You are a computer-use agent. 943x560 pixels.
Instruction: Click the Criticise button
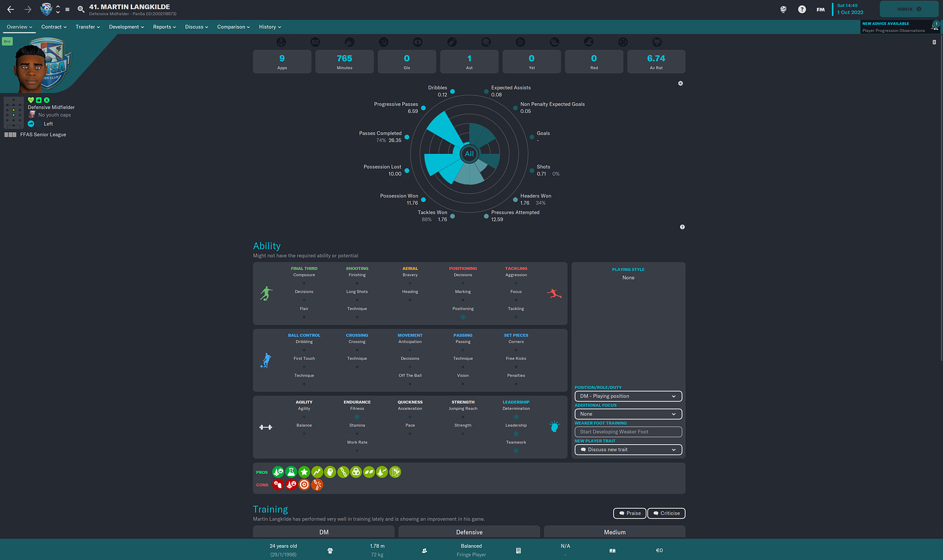pyautogui.click(x=666, y=513)
